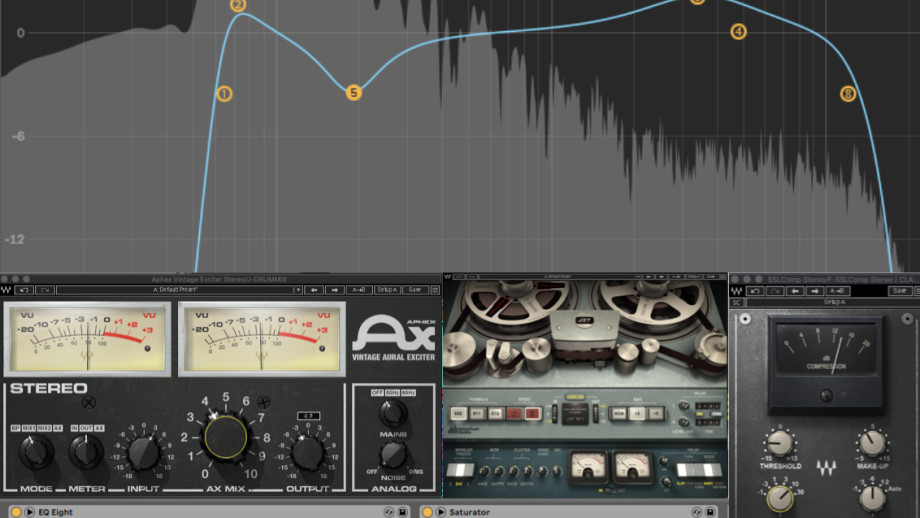
Task: Select the 15 speed button on J37
Action: [533, 414]
